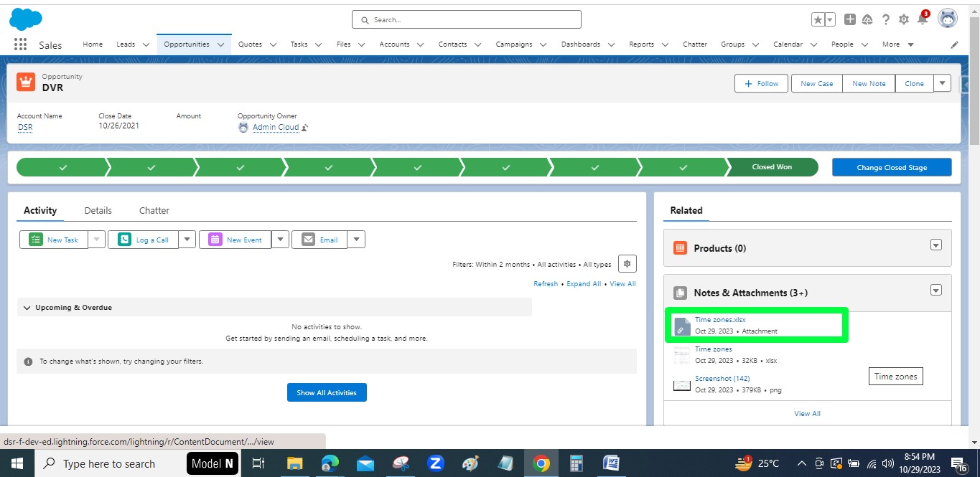Select the Related tab
Screen dimensions: 980x477
686,210
